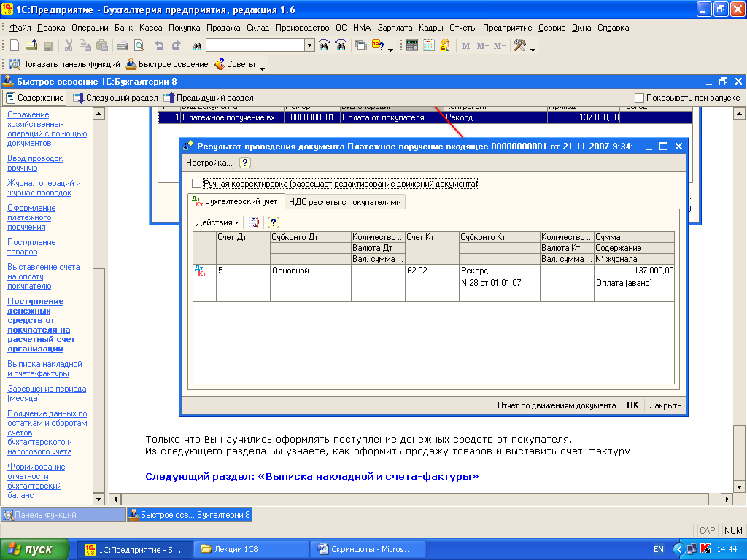Click Предыдущий раздел toolbar button
Viewport: 747px width, 560px height.
209,98
